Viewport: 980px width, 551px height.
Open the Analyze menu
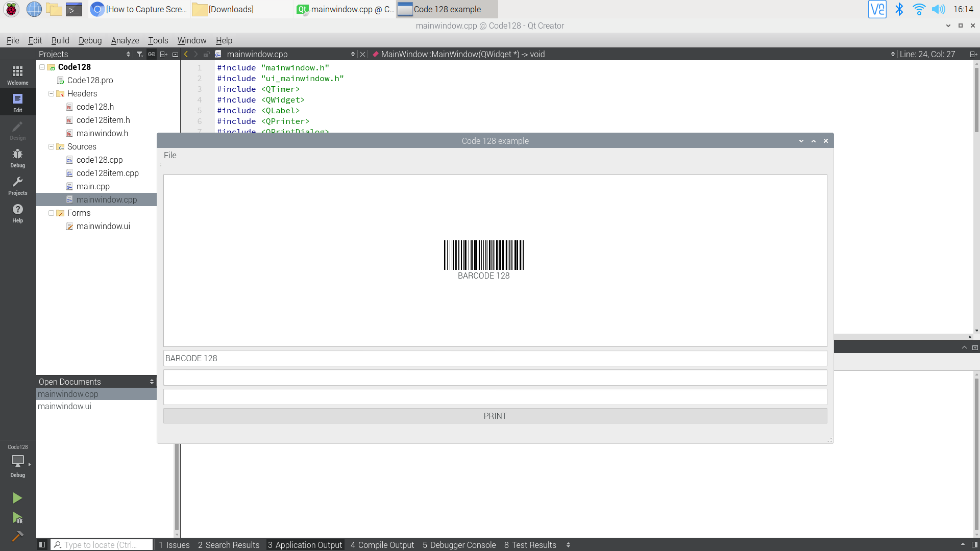125,40
